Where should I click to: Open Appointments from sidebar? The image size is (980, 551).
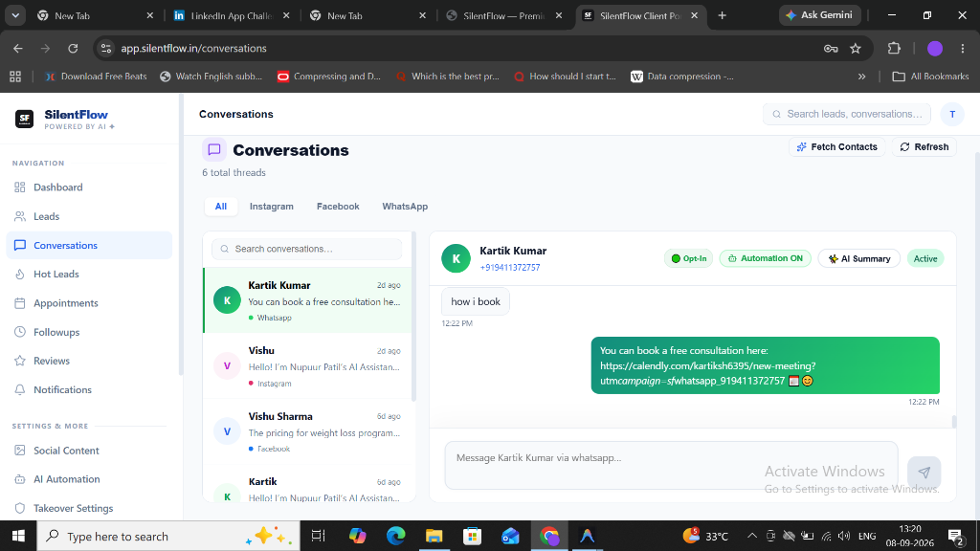pos(89,303)
